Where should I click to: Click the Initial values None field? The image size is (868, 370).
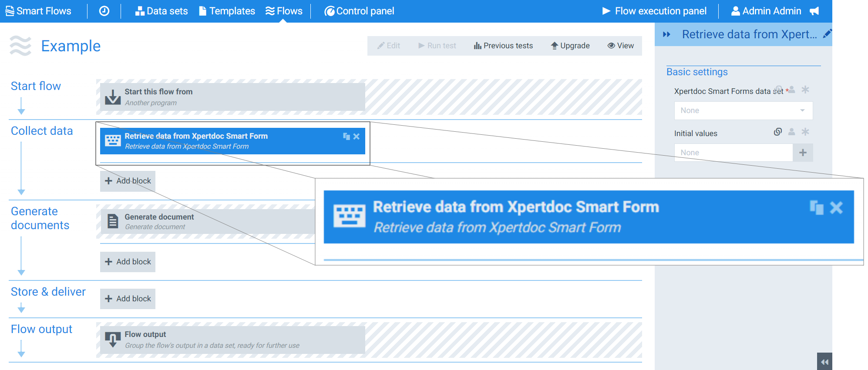coord(733,153)
